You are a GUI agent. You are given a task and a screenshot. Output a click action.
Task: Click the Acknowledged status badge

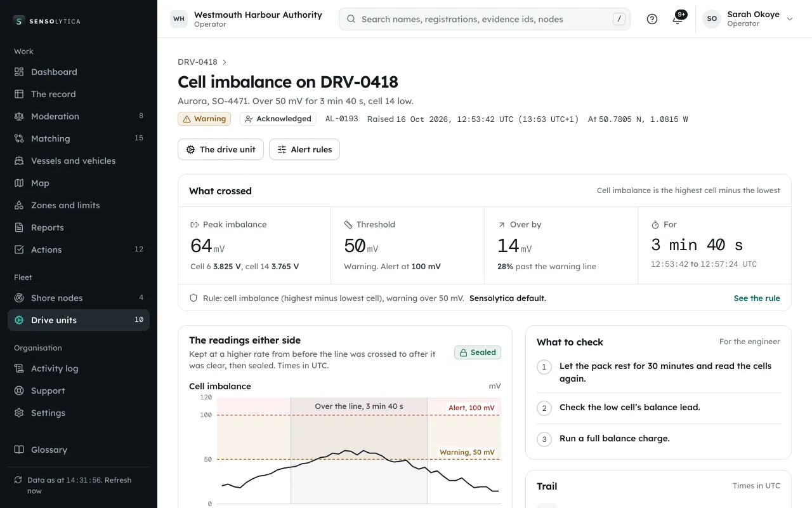pos(278,119)
